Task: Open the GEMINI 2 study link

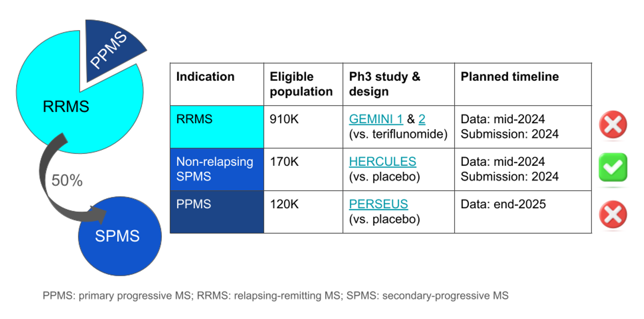Action: click(x=422, y=119)
